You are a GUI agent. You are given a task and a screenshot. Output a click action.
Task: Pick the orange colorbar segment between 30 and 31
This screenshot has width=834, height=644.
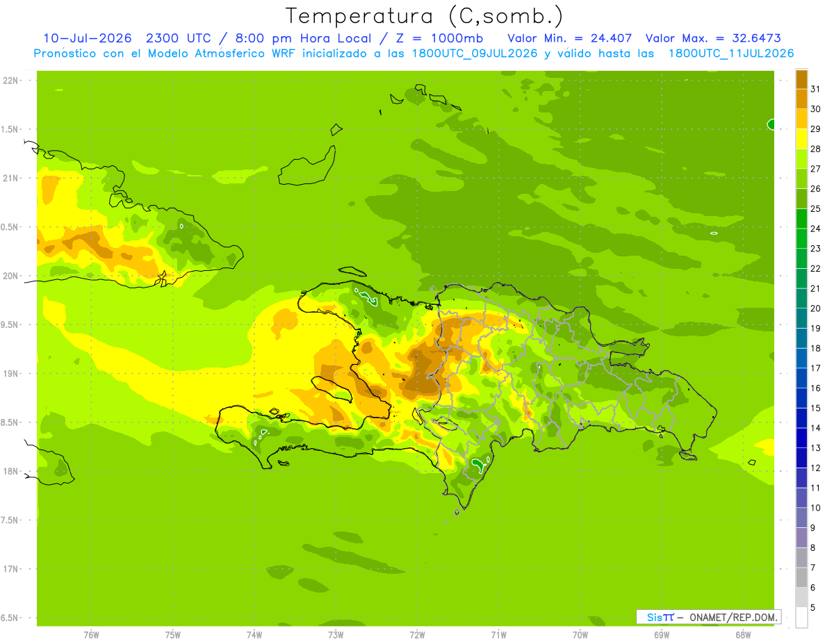tap(802, 99)
